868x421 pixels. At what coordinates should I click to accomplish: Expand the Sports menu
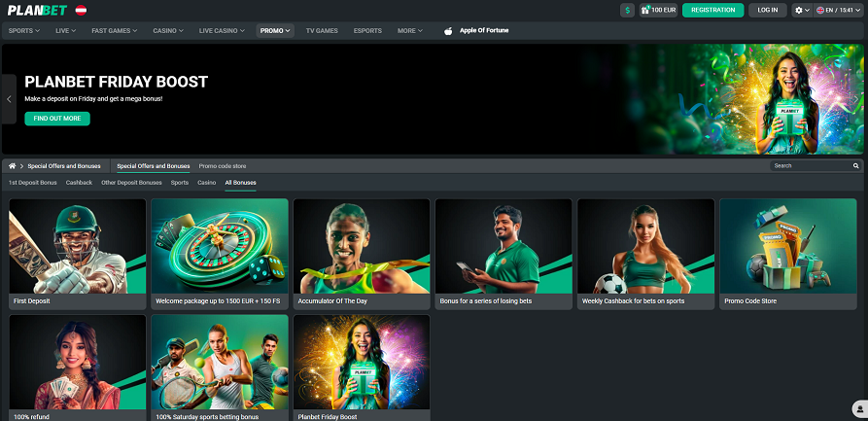coord(23,31)
